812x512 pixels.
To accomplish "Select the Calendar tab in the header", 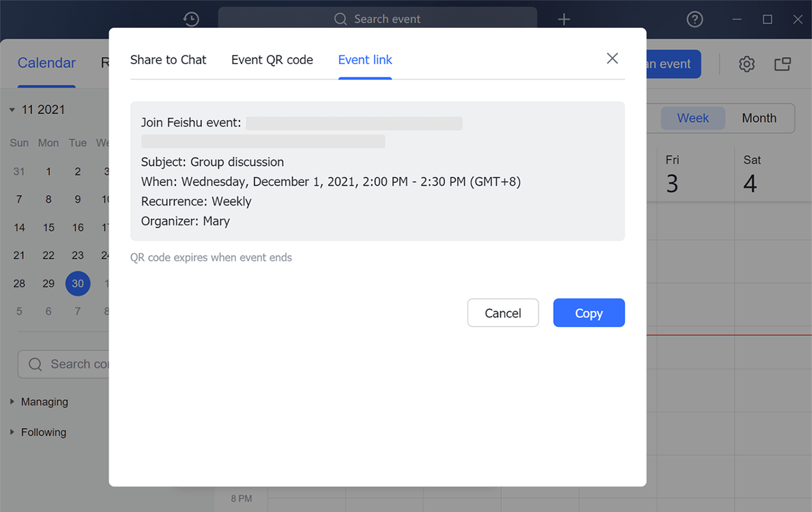I will click(x=46, y=62).
